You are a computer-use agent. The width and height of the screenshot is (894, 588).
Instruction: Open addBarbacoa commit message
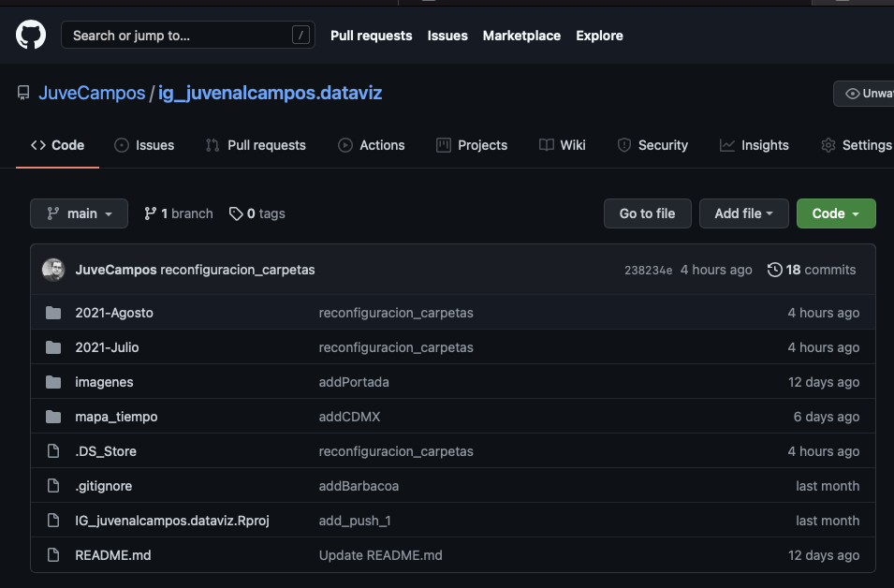tap(359, 486)
